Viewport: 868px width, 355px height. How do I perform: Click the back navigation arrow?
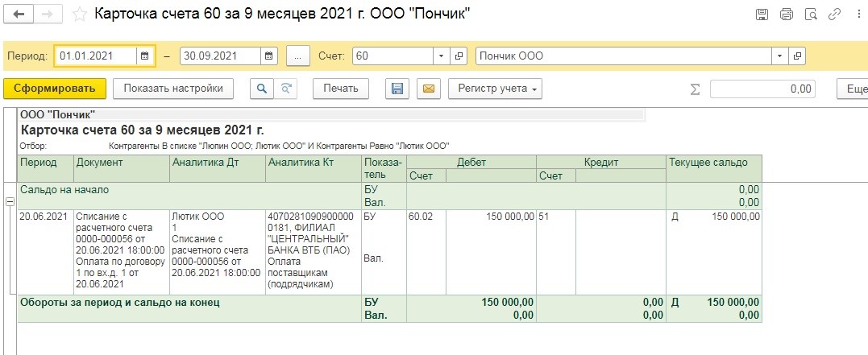(x=19, y=14)
